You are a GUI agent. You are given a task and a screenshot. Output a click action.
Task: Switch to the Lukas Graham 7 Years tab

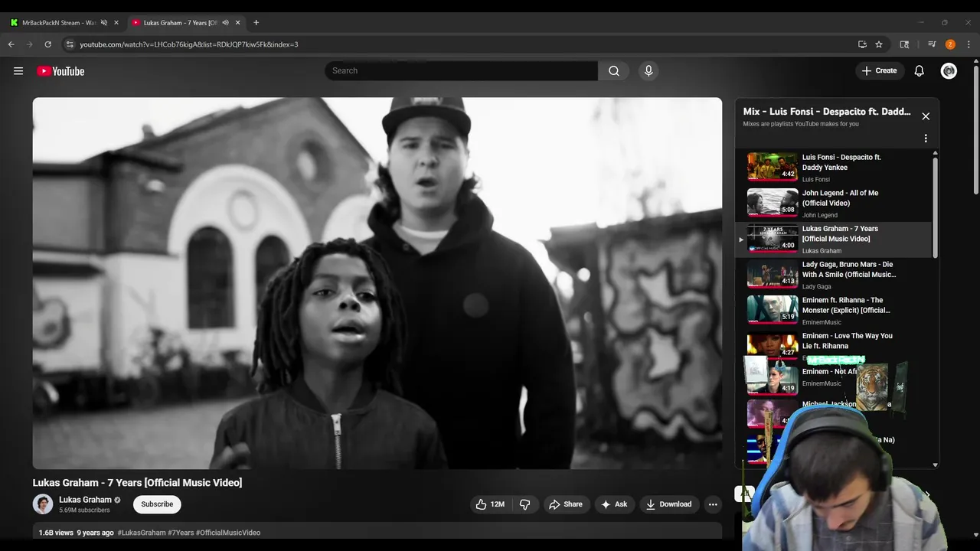(x=181, y=23)
